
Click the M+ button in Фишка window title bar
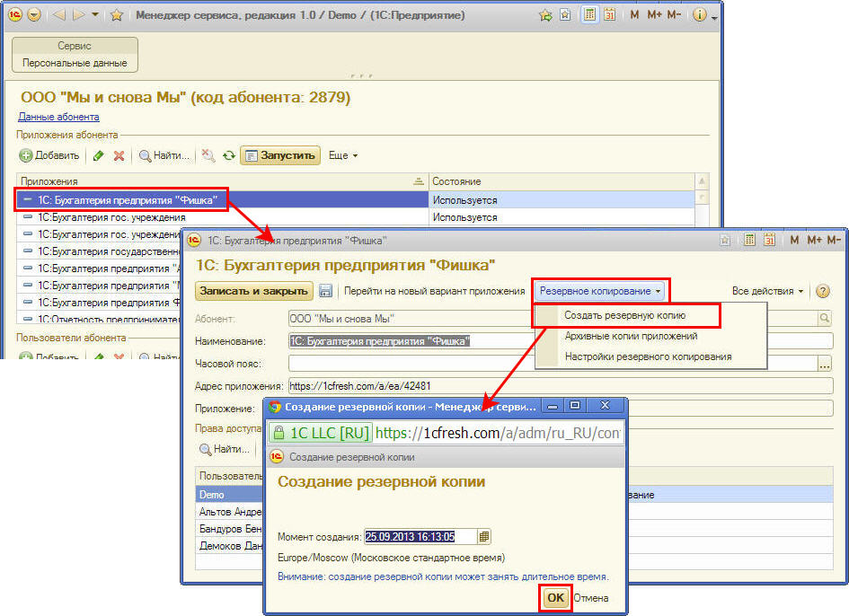pos(814,240)
